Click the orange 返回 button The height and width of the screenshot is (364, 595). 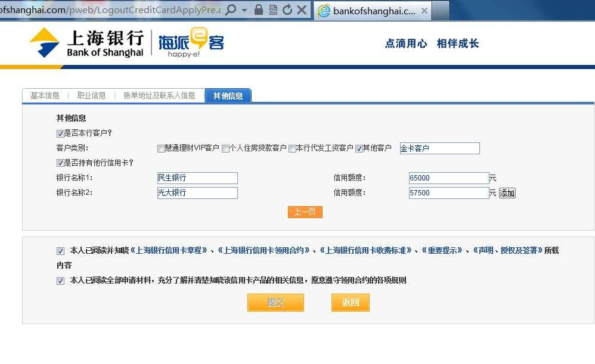[x=350, y=303]
